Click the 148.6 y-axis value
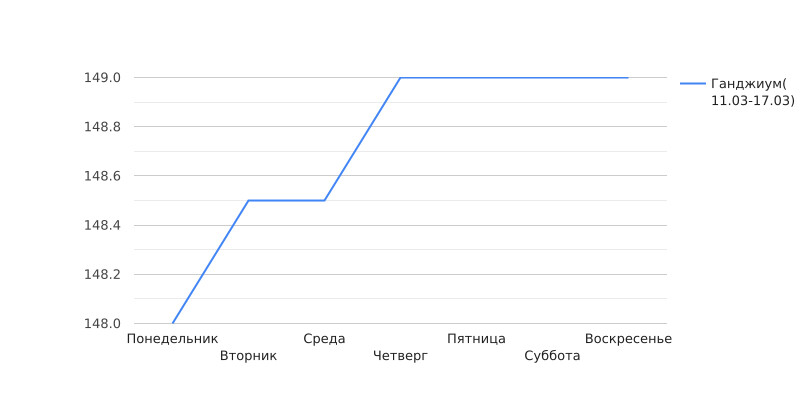Viewport: 800px width, 400px height. tap(102, 176)
